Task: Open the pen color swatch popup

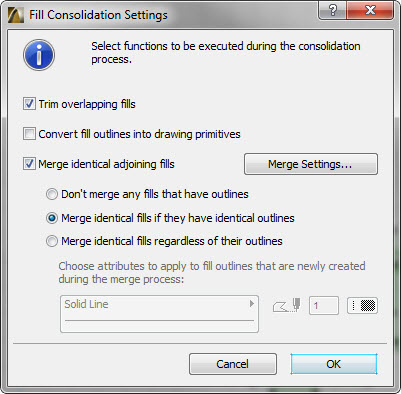Action: pyautogui.click(x=362, y=305)
